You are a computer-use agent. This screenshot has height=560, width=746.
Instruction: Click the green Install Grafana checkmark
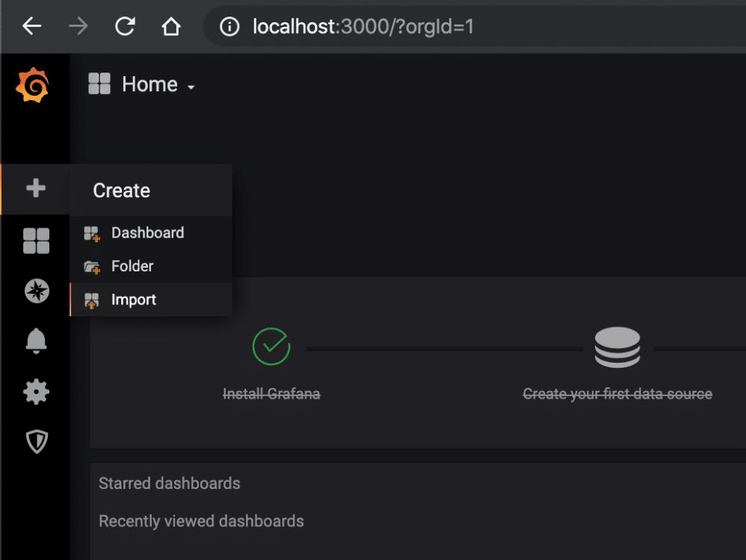click(271, 345)
